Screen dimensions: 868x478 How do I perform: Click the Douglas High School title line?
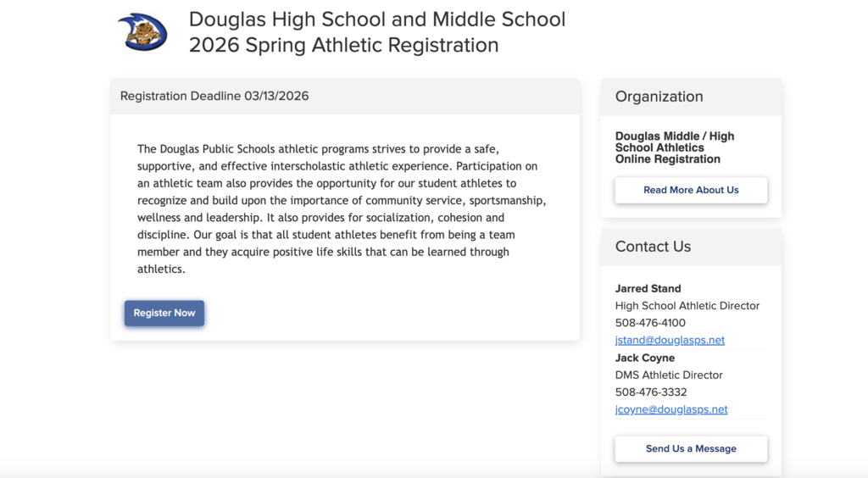[376, 19]
